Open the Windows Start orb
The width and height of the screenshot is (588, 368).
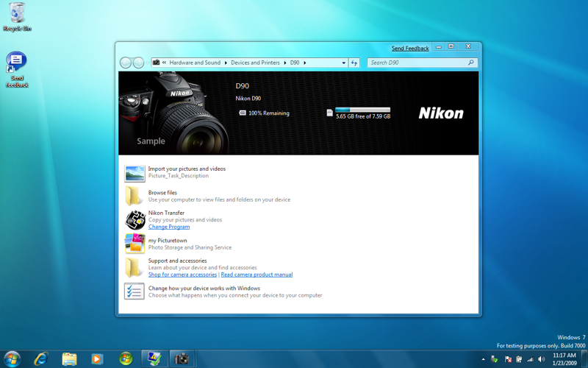[x=12, y=359]
